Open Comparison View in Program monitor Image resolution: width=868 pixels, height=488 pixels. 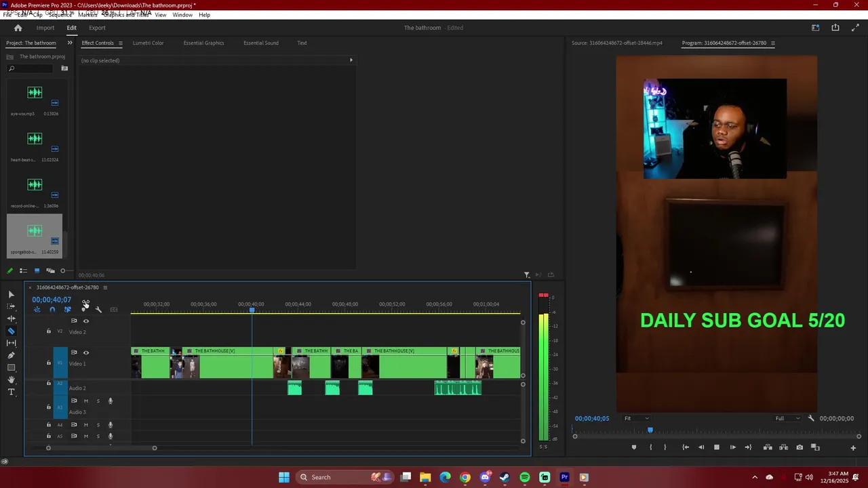tap(815, 447)
